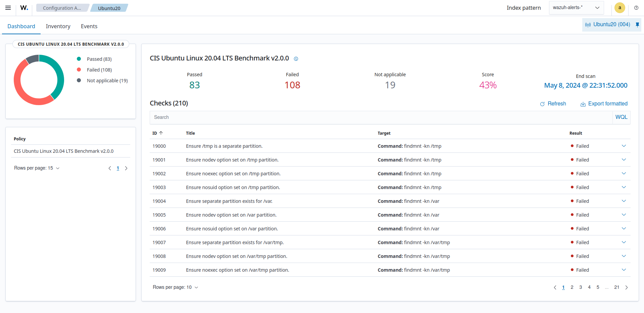
Task: Toggle the Passed legend item on the chart
Action: point(98,59)
